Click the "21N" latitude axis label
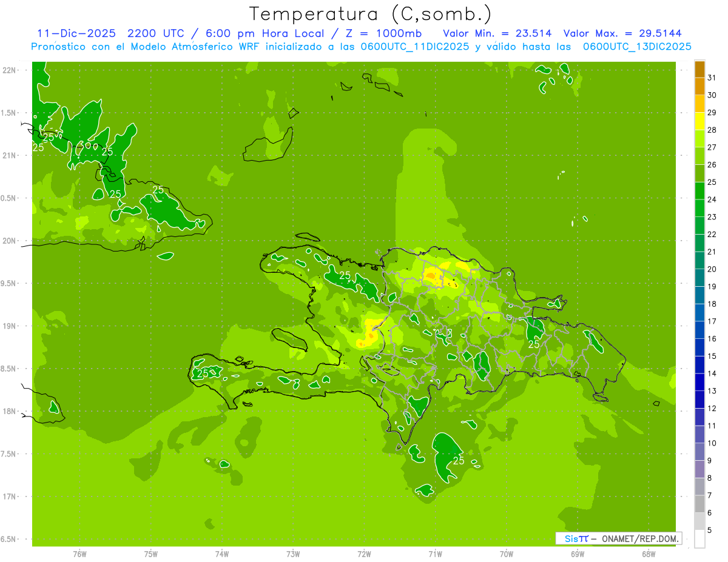This screenshot has height=562, width=728. 9,155
